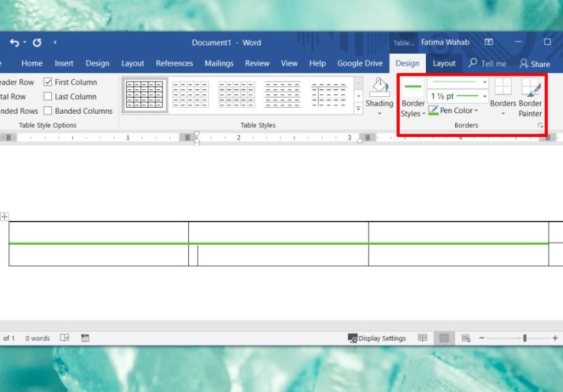Screen dimensions: 563x392
Task: Open the Google Drive tab
Action: pos(360,63)
